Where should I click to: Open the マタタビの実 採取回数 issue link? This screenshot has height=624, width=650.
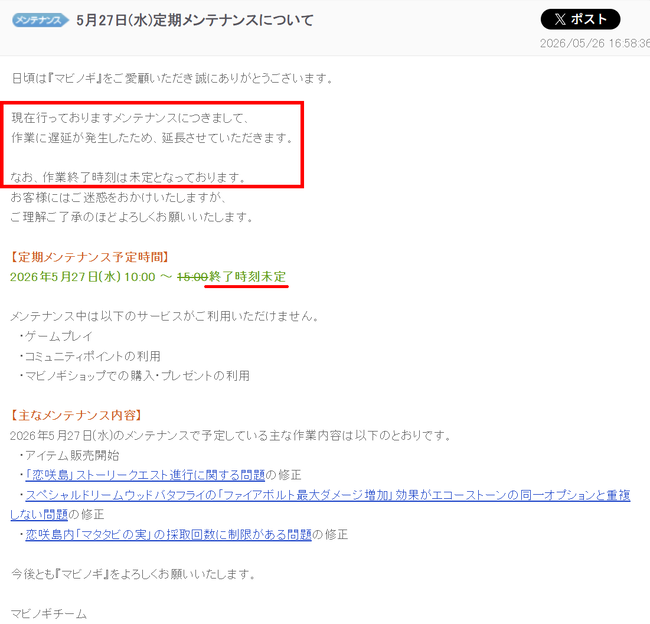168,534
